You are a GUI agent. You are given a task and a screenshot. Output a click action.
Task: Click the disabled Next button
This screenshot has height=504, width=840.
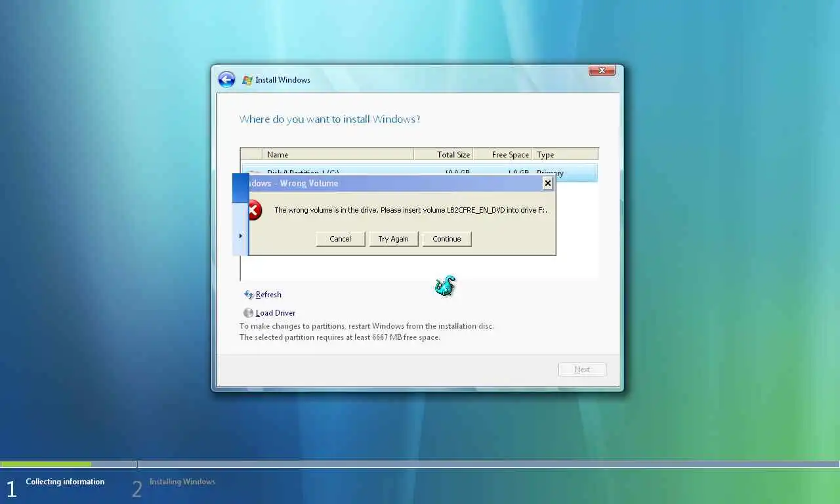582,369
